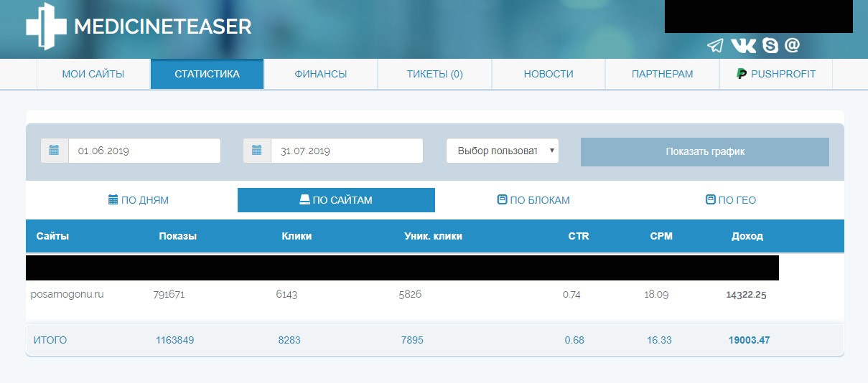Click the Сайты column header
Screen dimensions: 868x383
(52, 236)
